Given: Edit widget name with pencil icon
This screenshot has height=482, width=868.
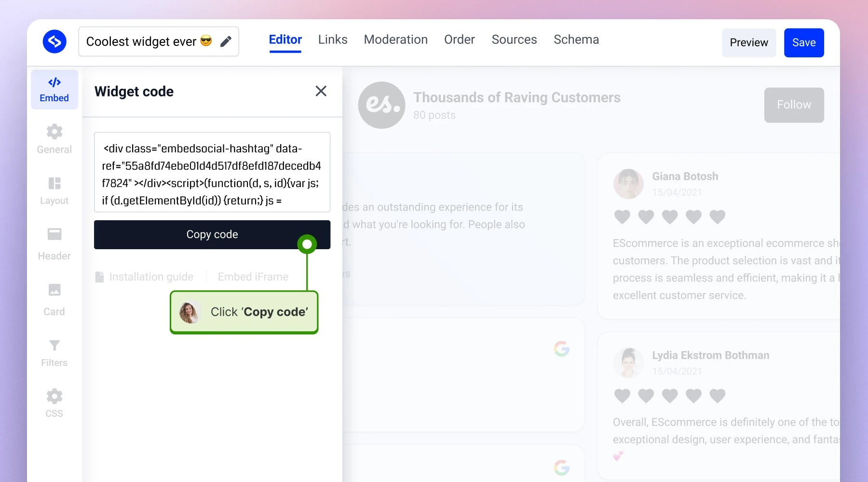Looking at the screenshot, I should coord(226,41).
